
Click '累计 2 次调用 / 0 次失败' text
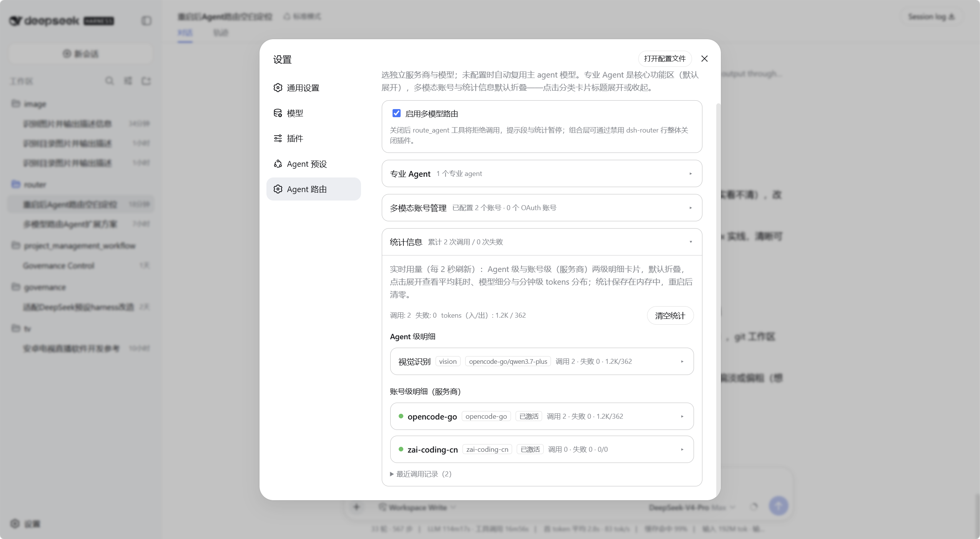[x=465, y=242]
